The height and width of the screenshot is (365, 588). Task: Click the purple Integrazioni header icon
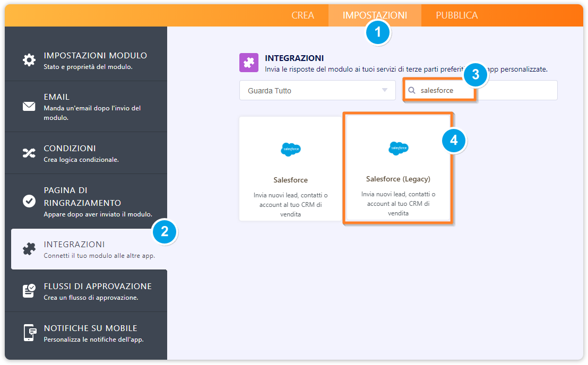(x=249, y=63)
